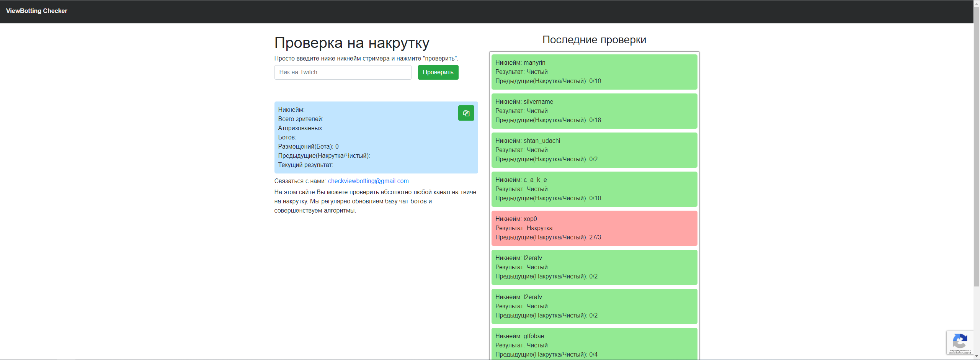This screenshot has width=980, height=360.
Task: Click ViewBotting Checker brand in navbar
Action: click(x=37, y=11)
